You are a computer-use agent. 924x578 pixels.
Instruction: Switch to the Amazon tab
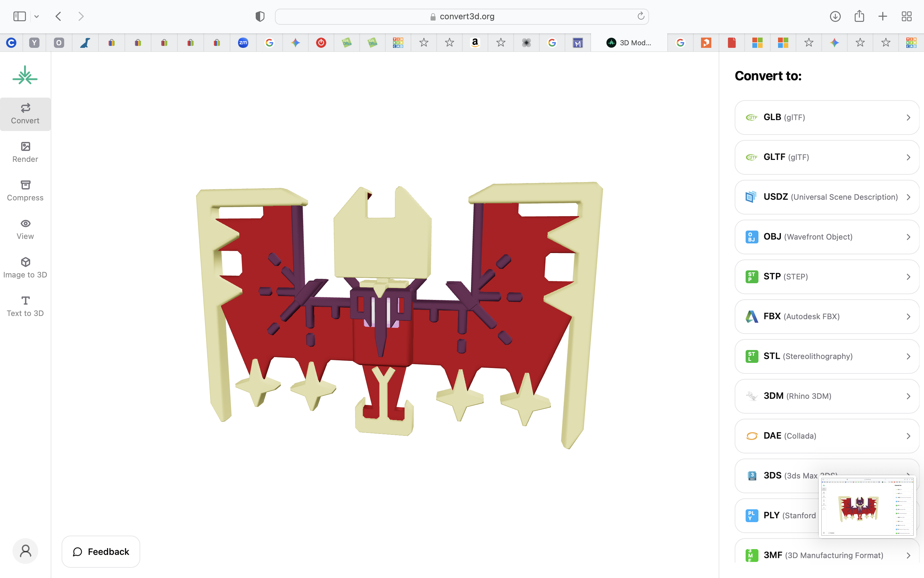point(475,42)
